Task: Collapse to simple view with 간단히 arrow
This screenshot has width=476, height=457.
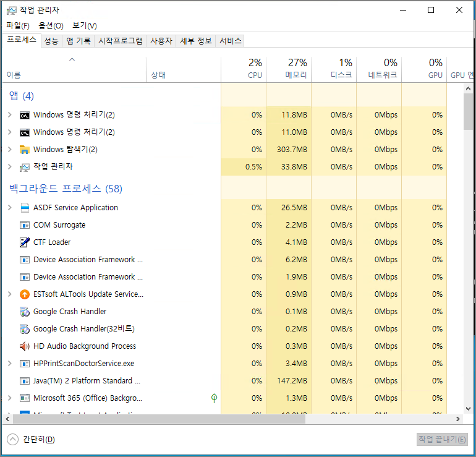Action: pyautogui.click(x=12, y=440)
